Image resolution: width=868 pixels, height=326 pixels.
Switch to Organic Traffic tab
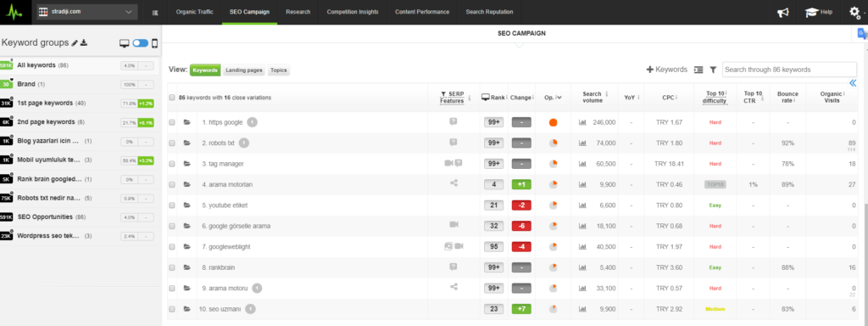[194, 12]
